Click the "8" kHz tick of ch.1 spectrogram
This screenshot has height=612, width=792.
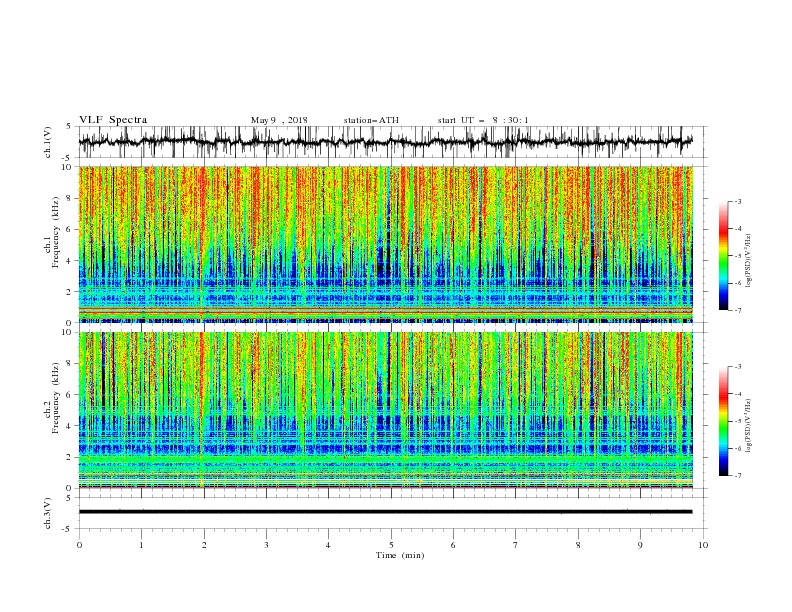(70, 198)
